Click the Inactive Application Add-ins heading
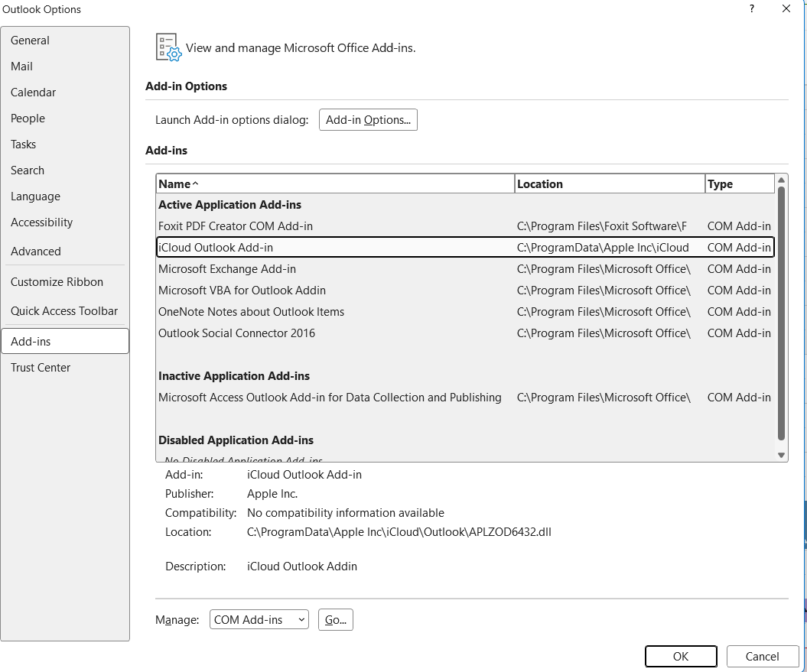This screenshot has height=672, width=807. tap(233, 376)
